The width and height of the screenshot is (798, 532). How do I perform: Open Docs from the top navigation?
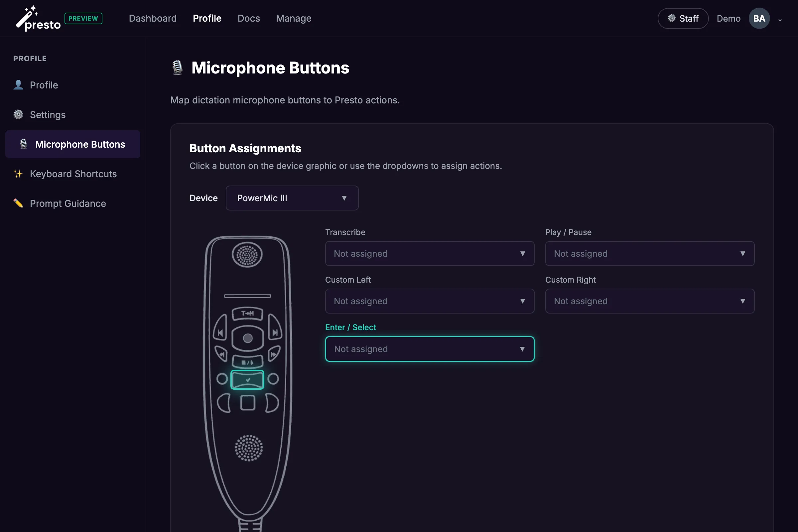pos(248,18)
